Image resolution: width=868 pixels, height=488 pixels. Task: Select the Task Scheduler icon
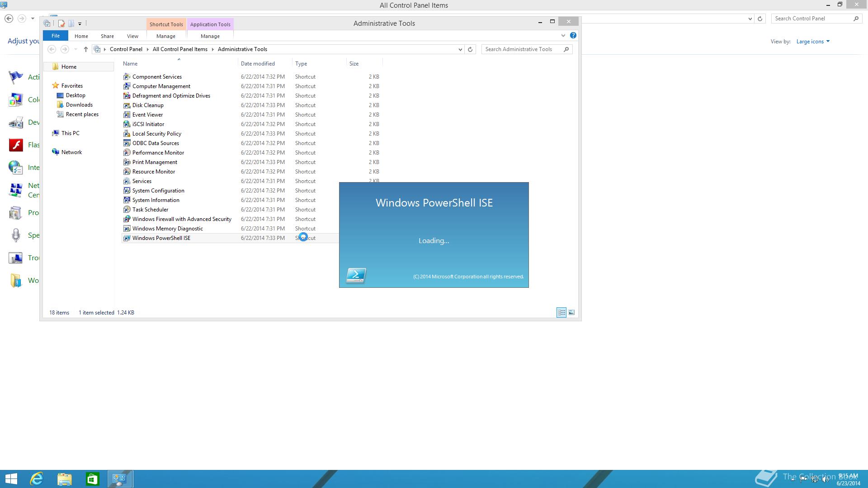point(127,210)
